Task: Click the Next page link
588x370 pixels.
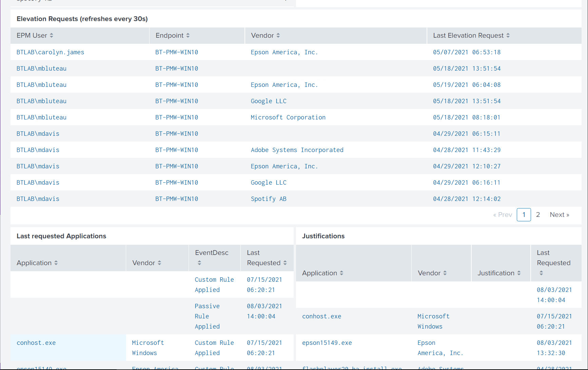Action: click(x=560, y=215)
